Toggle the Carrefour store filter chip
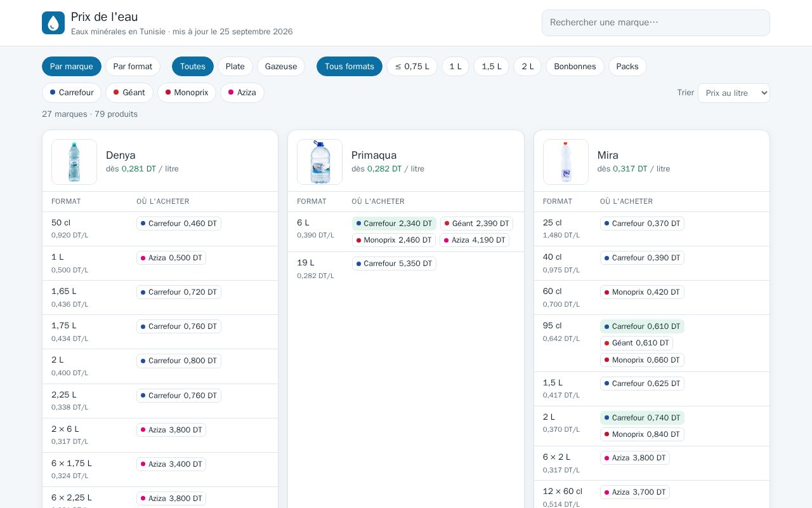The image size is (812, 508). coord(72,93)
